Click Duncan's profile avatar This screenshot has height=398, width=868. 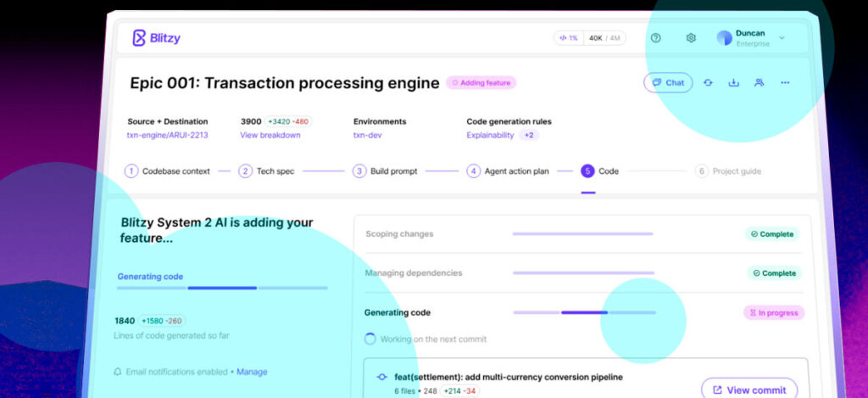pyautogui.click(x=724, y=38)
